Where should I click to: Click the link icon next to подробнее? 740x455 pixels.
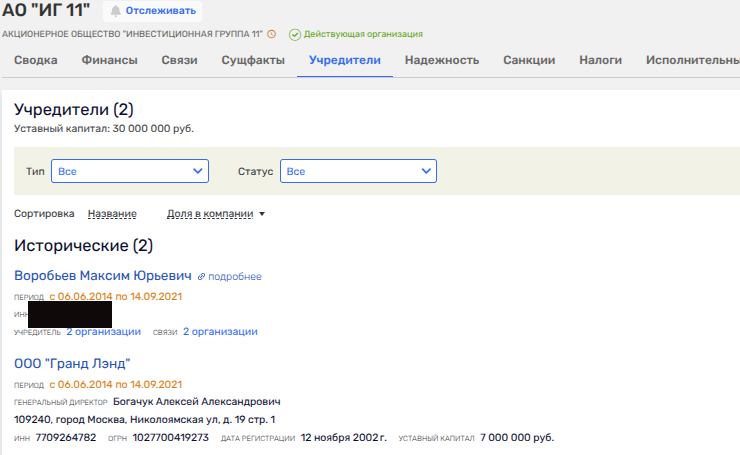[201, 276]
